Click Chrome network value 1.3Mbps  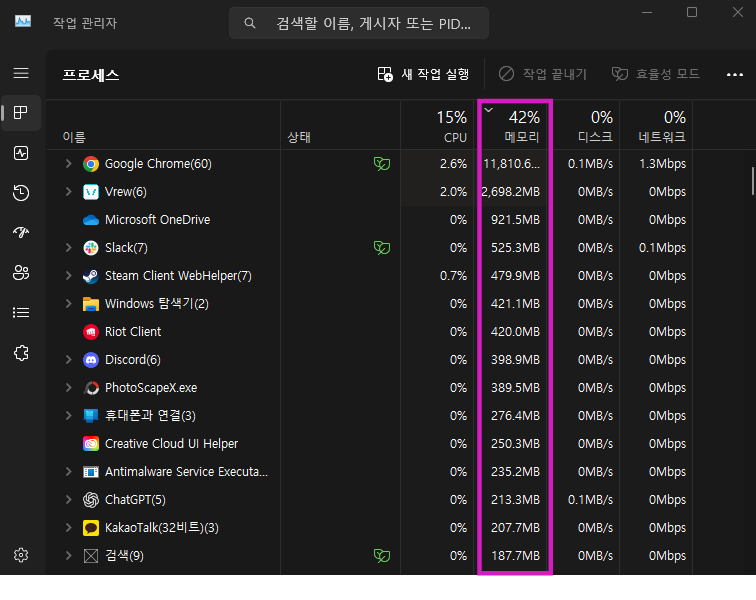tap(662, 164)
